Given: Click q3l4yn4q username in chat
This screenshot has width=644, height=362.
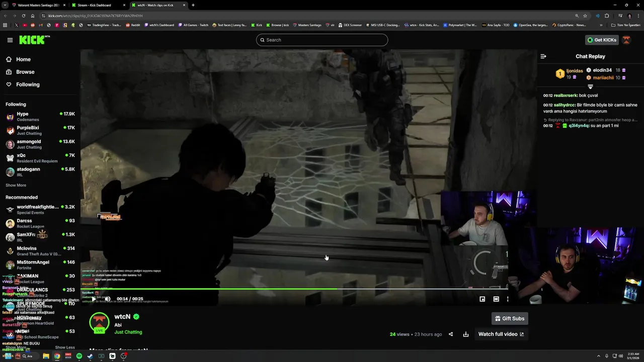Looking at the screenshot, I should pos(579,126).
